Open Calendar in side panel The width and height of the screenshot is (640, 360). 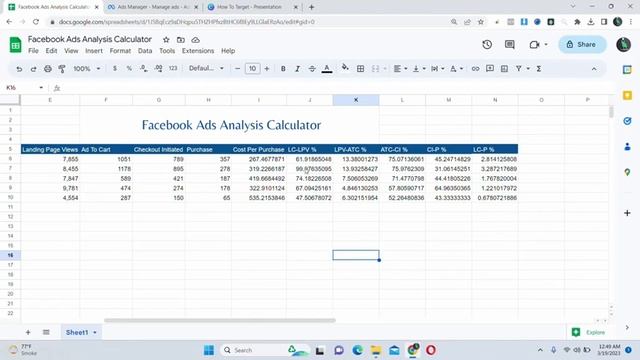[x=627, y=69]
